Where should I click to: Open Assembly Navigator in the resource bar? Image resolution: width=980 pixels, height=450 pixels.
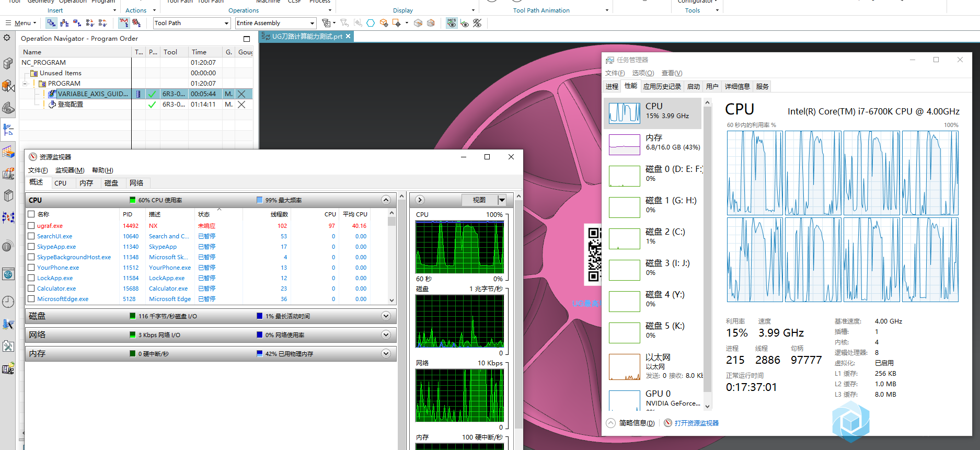[x=8, y=64]
